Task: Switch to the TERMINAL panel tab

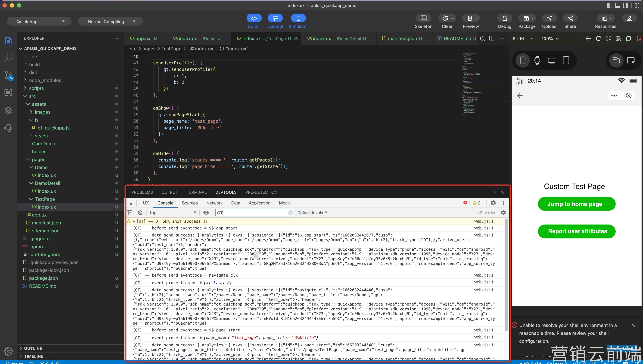Action: 196,192
